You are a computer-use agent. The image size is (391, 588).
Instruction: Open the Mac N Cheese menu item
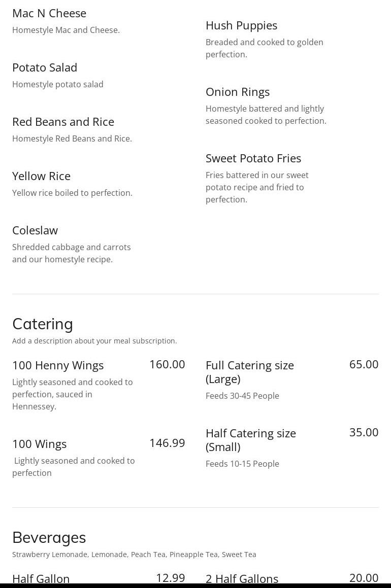click(x=49, y=13)
